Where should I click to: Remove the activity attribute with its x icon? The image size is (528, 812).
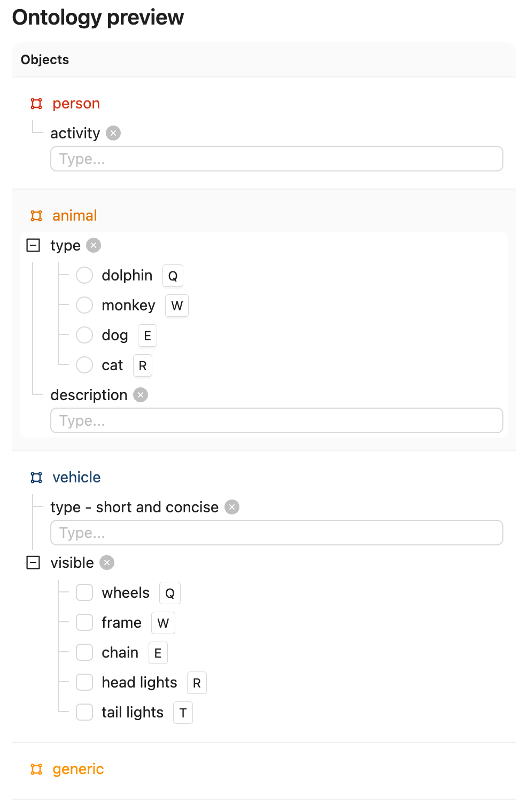tap(113, 133)
